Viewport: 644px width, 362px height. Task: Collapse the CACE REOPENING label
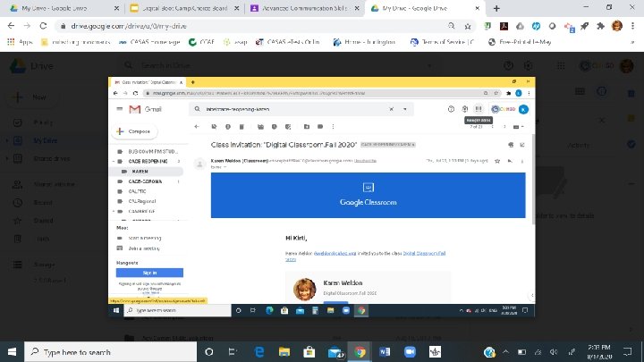114,161
